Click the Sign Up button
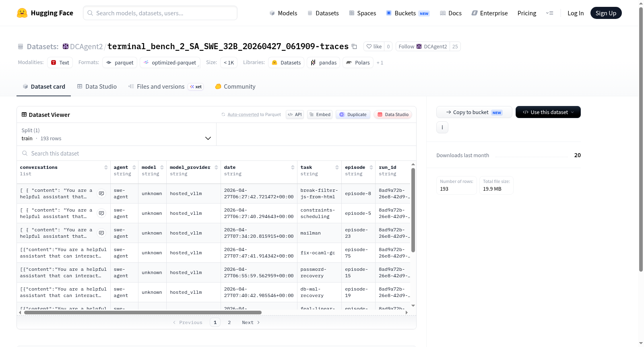 click(606, 13)
